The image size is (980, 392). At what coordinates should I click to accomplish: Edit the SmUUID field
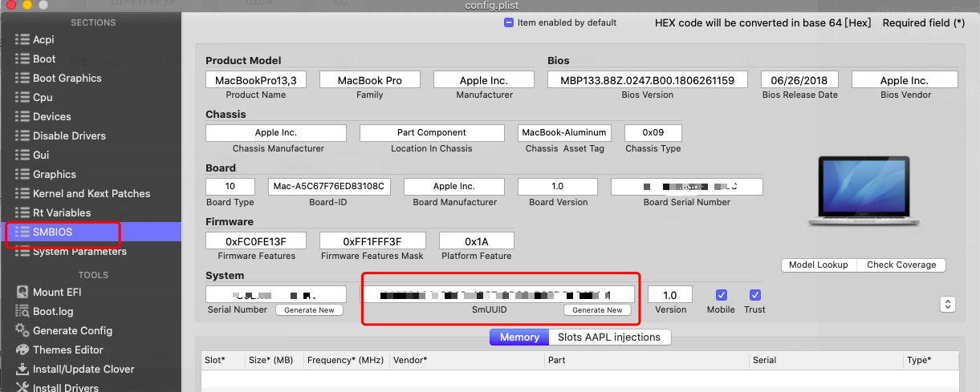498,294
